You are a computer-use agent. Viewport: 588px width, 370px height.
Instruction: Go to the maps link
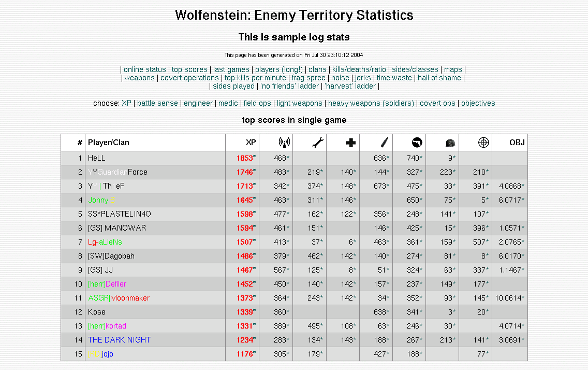(453, 69)
